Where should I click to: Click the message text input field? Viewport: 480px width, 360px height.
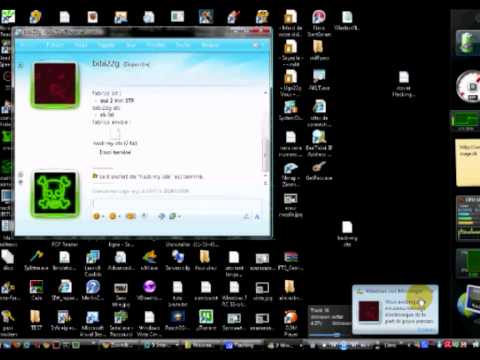pyautogui.click(x=177, y=204)
